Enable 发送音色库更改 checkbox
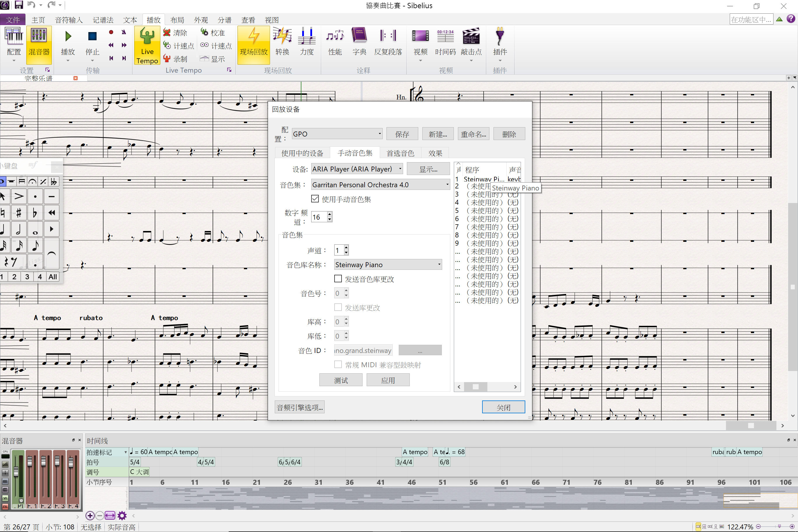 pyautogui.click(x=338, y=279)
